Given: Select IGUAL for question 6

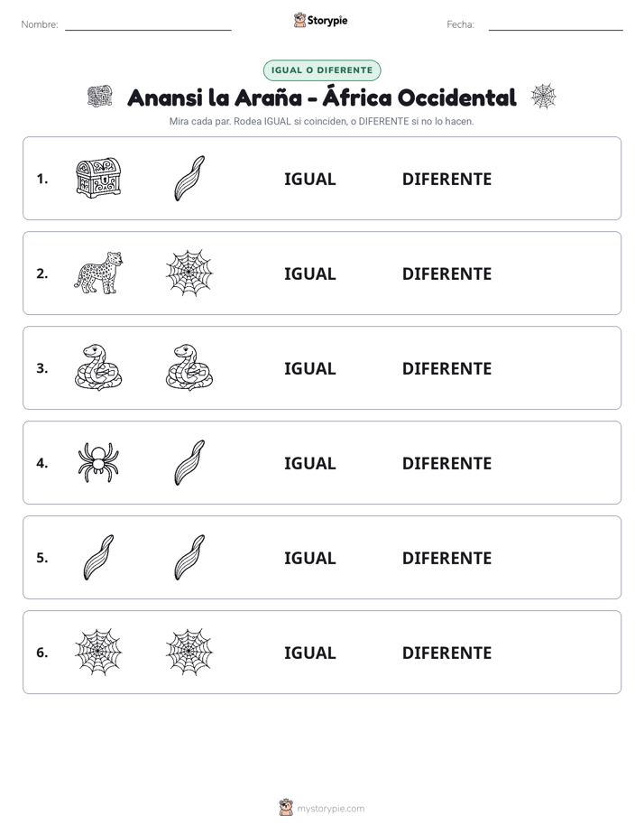Looking at the screenshot, I should point(309,652).
